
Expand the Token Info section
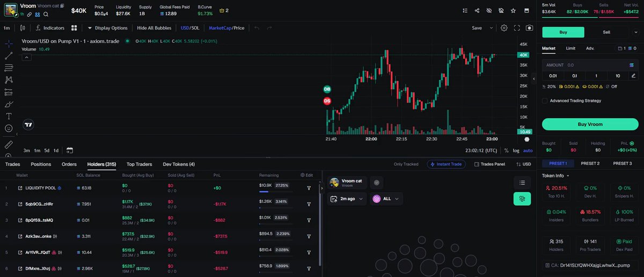click(x=556, y=176)
